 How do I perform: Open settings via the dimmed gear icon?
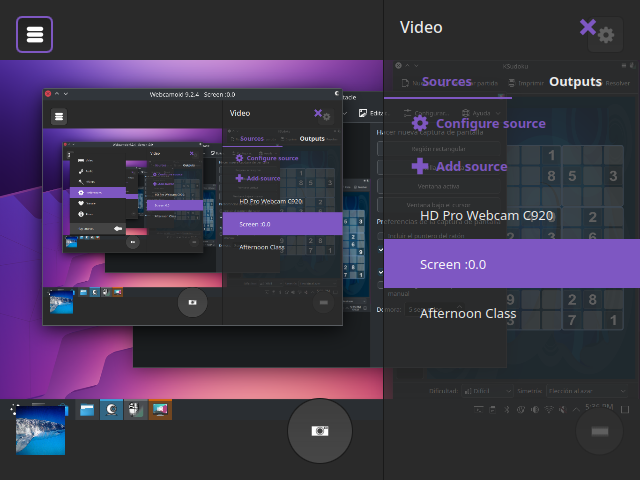tap(606, 35)
